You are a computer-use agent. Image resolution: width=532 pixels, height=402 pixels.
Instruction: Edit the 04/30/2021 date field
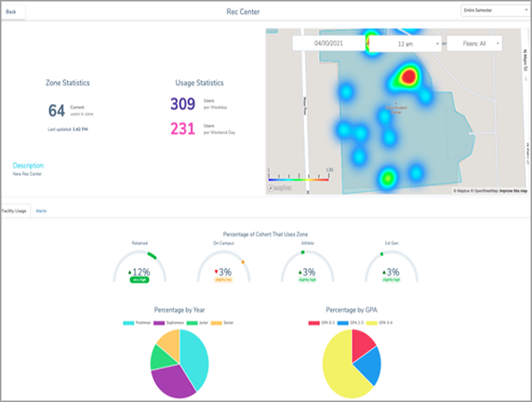tap(328, 44)
